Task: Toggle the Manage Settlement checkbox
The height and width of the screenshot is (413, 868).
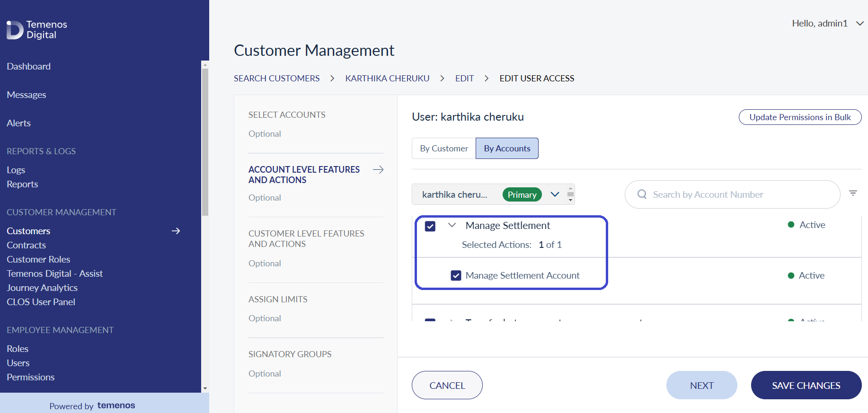Action: pos(430,226)
